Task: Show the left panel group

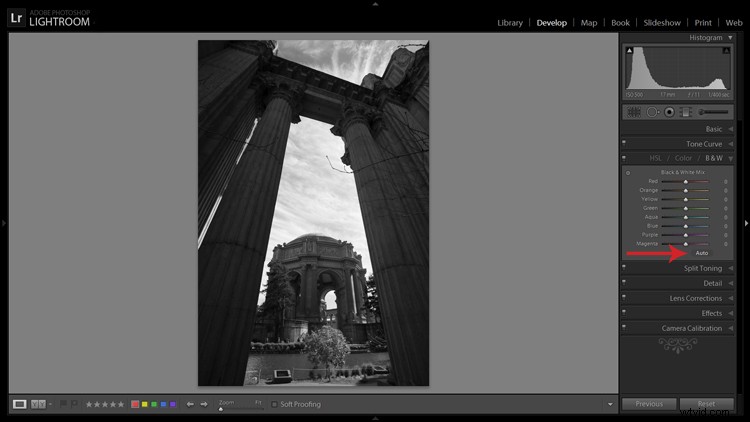Action: pos(3,223)
